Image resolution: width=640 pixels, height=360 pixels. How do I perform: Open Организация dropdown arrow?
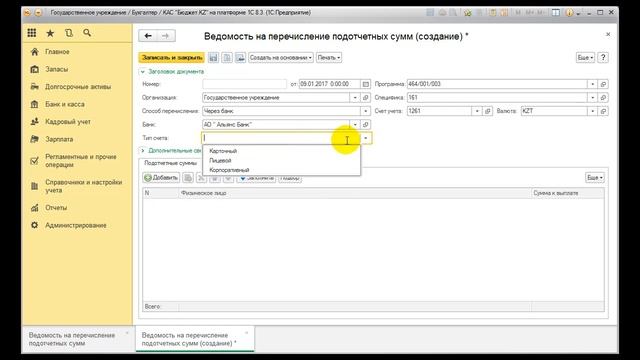pyautogui.click(x=355, y=98)
